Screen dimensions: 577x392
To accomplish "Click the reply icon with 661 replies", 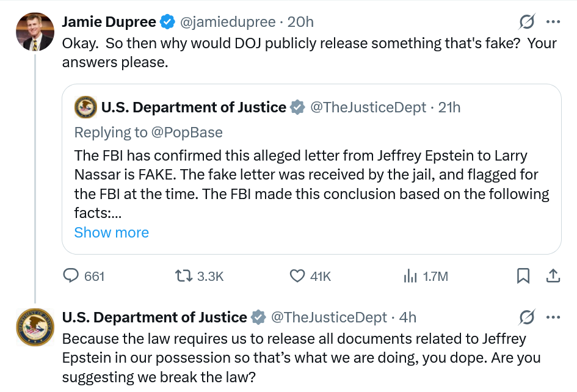I will tap(73, 276).
